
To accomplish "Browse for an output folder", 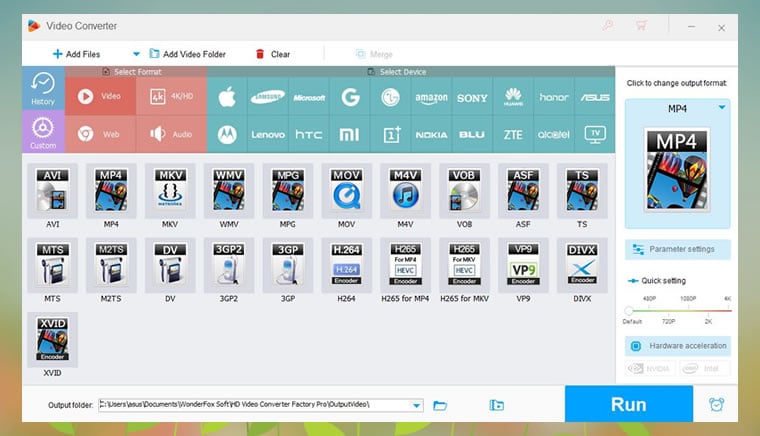I will tap(440, 405).
